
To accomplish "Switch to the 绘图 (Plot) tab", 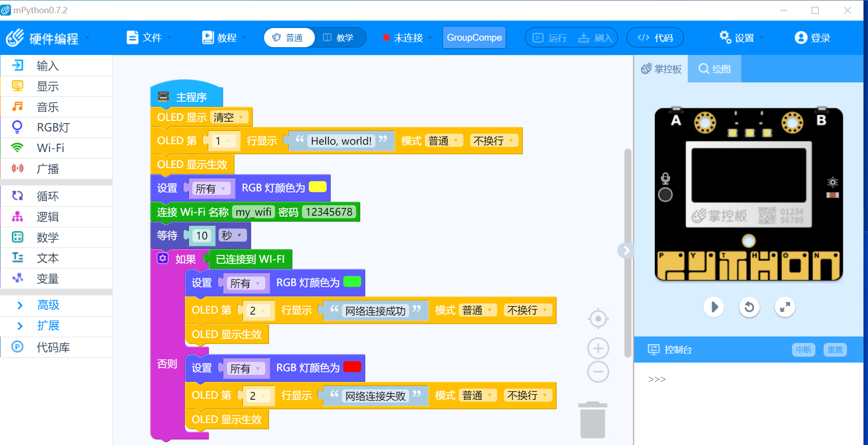I will [714, 69].
